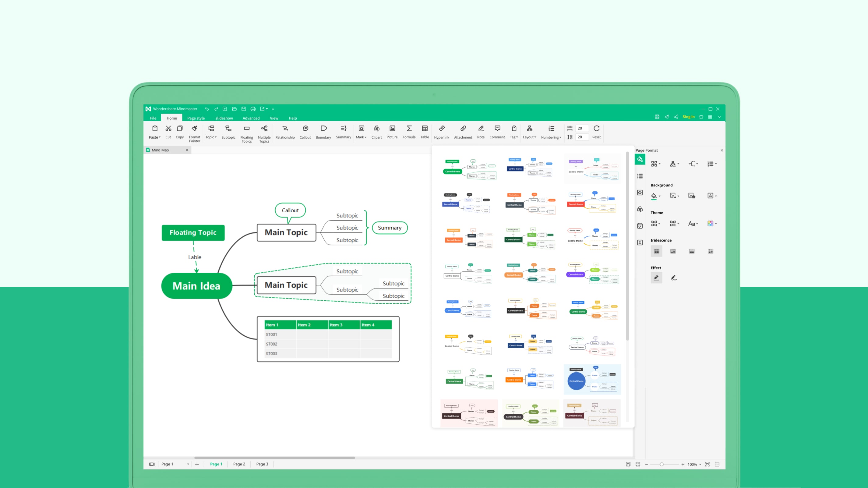Switch to Page 3 at bottom

262,465
